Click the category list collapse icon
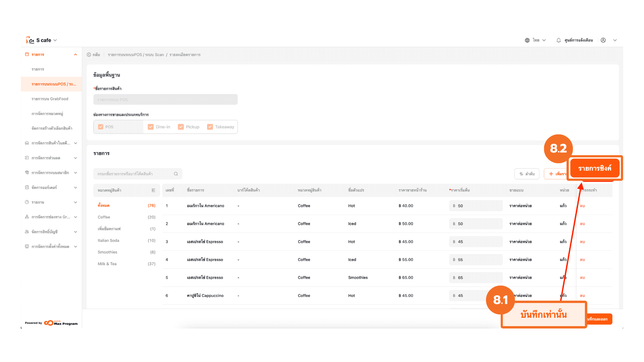The width and height of the screenshot is (644, 362). click(153, 190)
